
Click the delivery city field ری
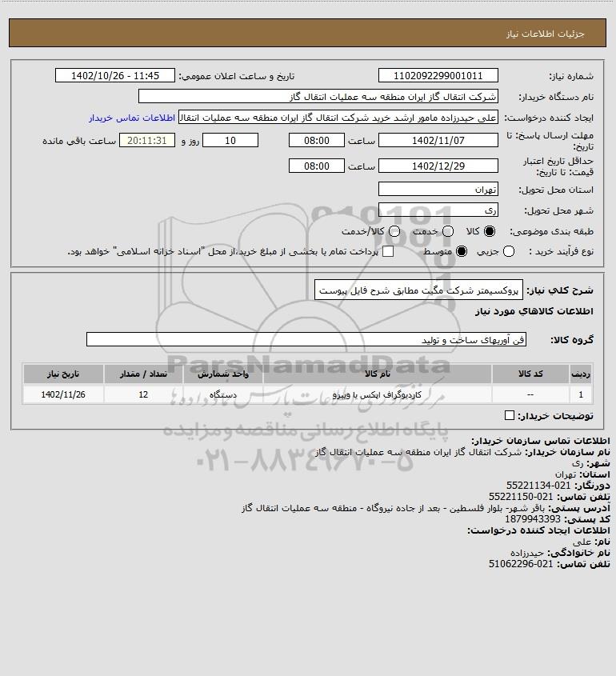(x=438, y=210)
